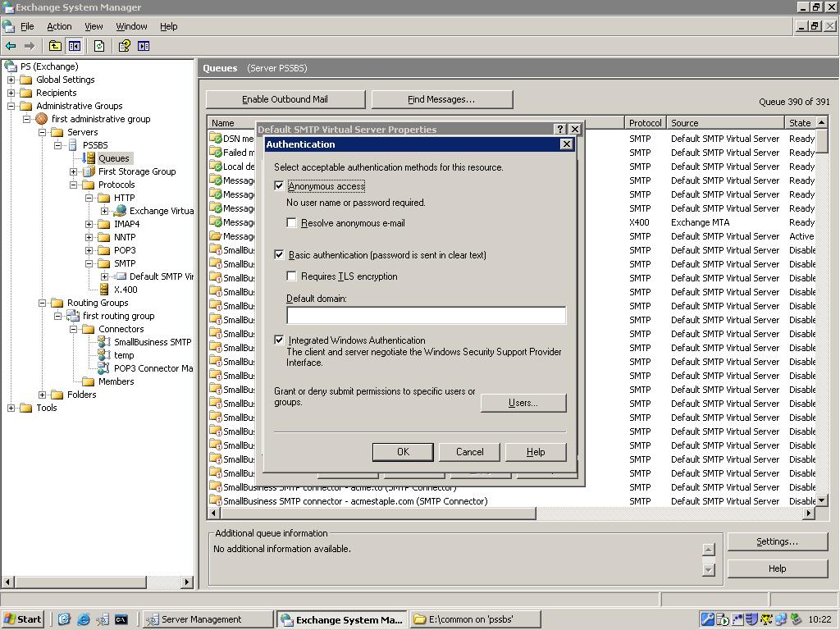The height and width of the screenshot is (630, 840).
Task: Click the Show Desktop quick launch icon
Action: click(x=64, y=619)
